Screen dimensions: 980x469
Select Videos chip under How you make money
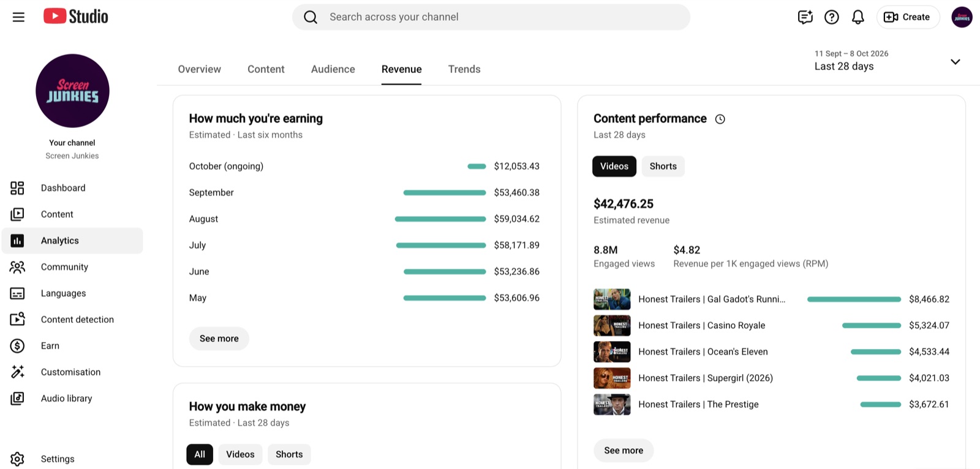[x=240, y=454]
